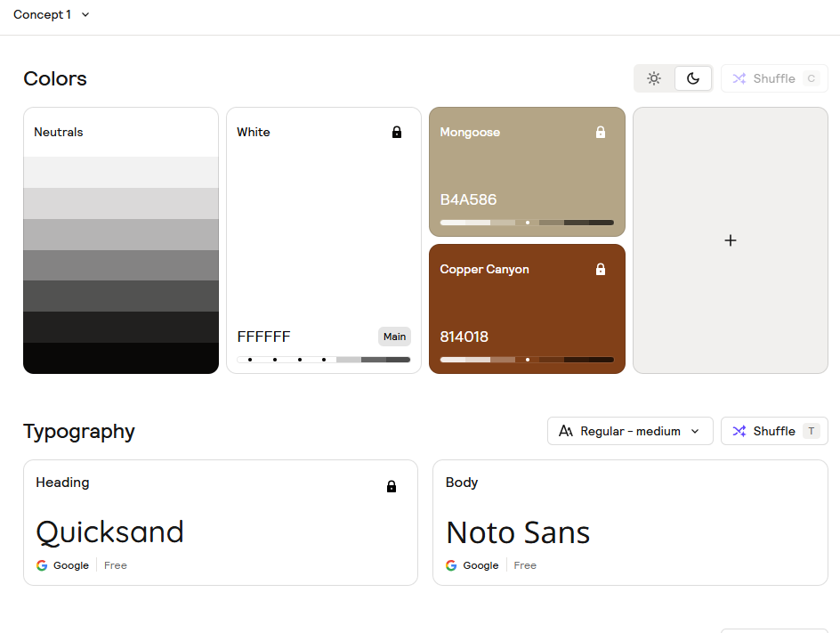The width and height of the screenshot is (840, 633).
Task: Click hex value 814018
Action: pos(464,337)
